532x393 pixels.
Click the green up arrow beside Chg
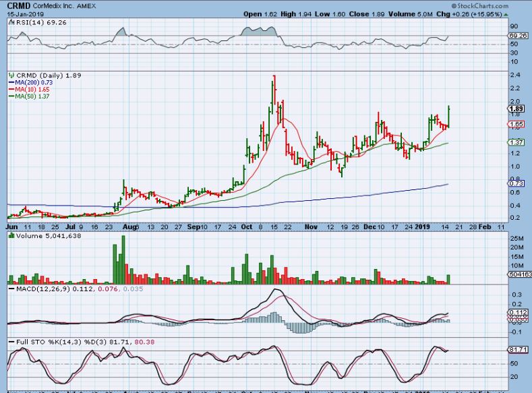pyautogui.click(x=506, y=15)
